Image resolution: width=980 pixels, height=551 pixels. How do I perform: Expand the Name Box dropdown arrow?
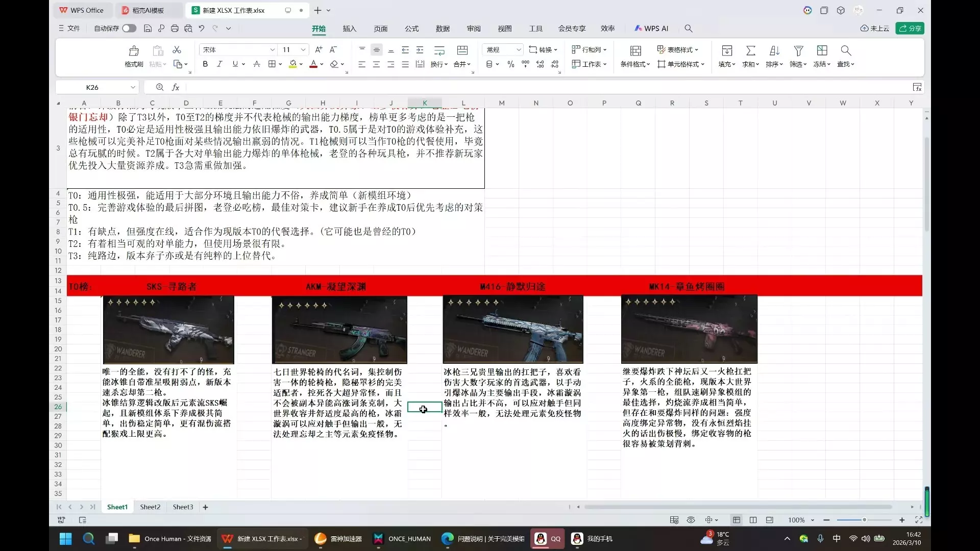point(133,87)
